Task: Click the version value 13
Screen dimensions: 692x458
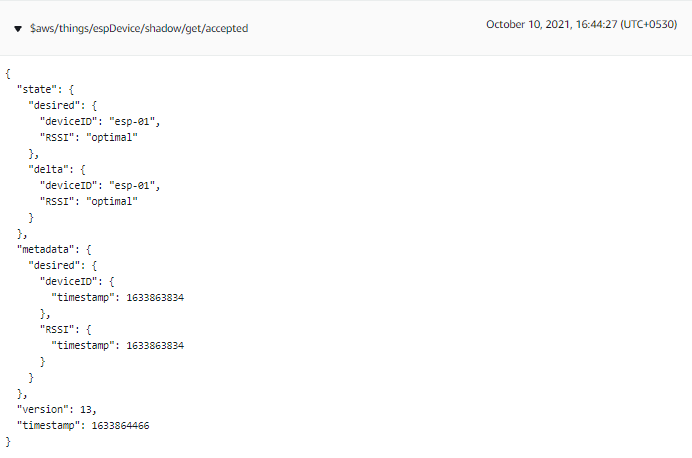Action: click(x=86, y=409)
